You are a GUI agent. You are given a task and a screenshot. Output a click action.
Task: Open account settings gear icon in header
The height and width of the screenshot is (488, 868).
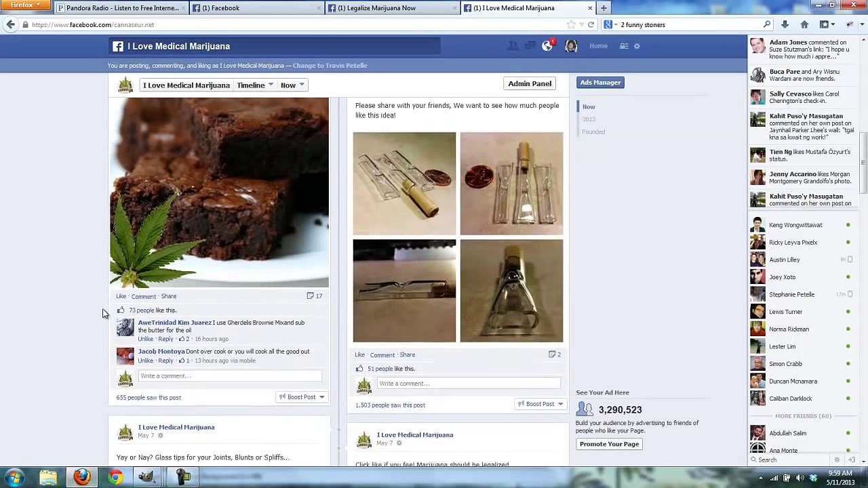[637, 46]
